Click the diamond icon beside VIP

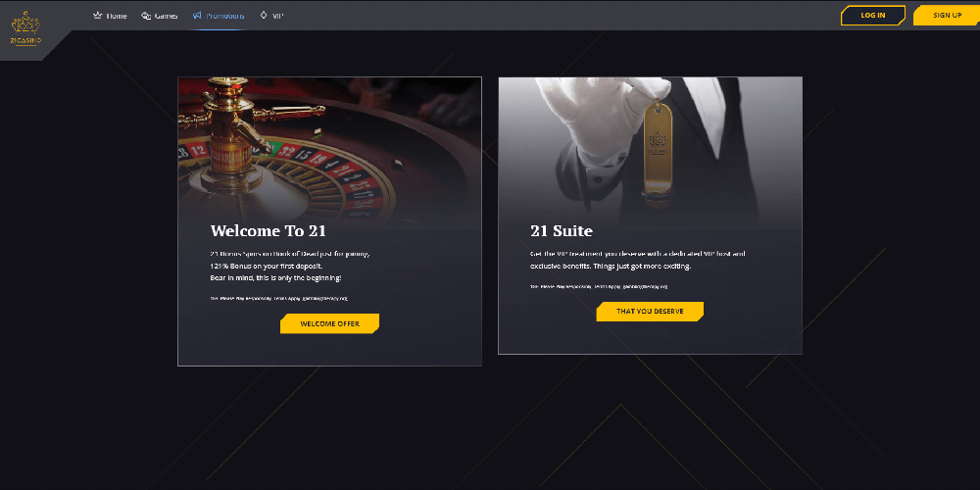(x=263, y=15)
